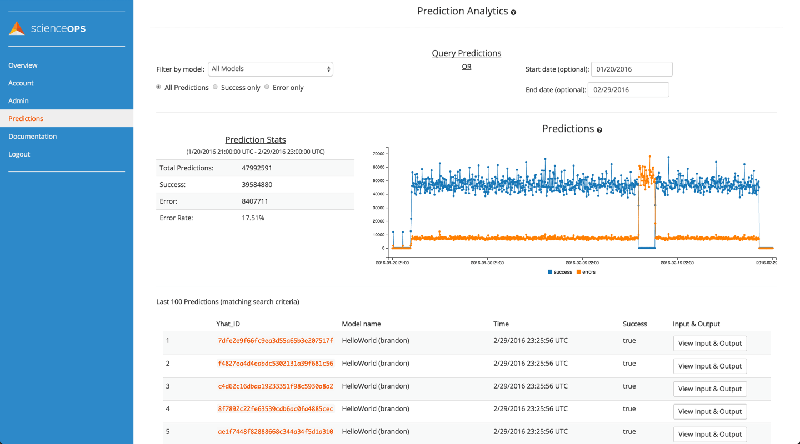This screenshot has width=800, height=444.
Task: Click help icon beside Prediction Analytics title
Action: coord(514,12)
